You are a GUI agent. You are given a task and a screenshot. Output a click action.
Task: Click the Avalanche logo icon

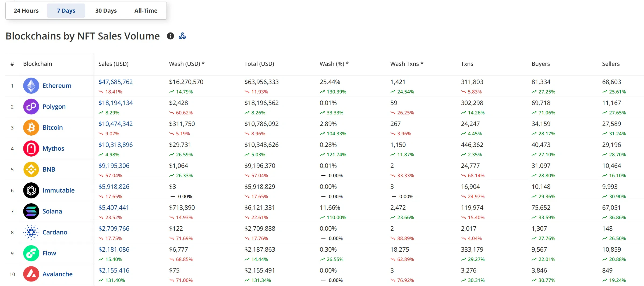[x=31, y=274]
